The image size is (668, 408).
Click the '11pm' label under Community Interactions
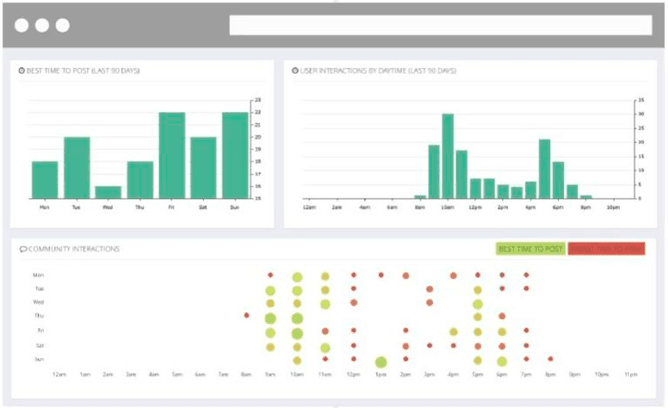click(x=631, y=374)
